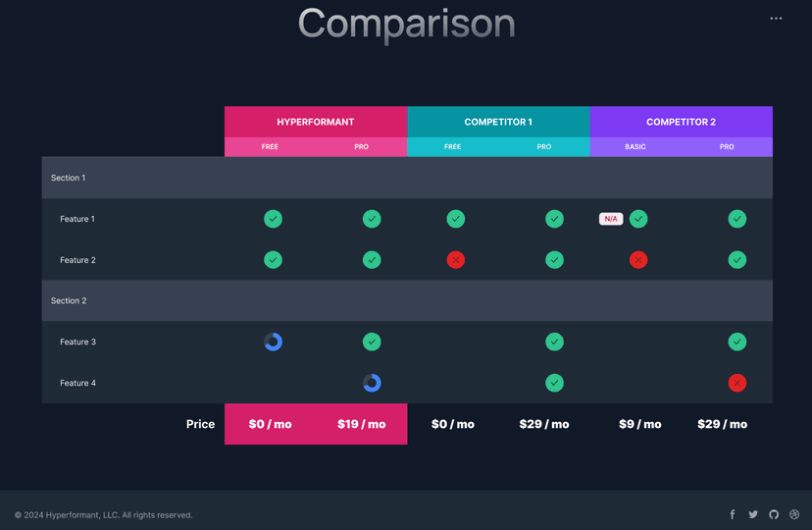Open the three-dot menu at top right
Viewport: 812px width, 530px height.
click(776, 18)
